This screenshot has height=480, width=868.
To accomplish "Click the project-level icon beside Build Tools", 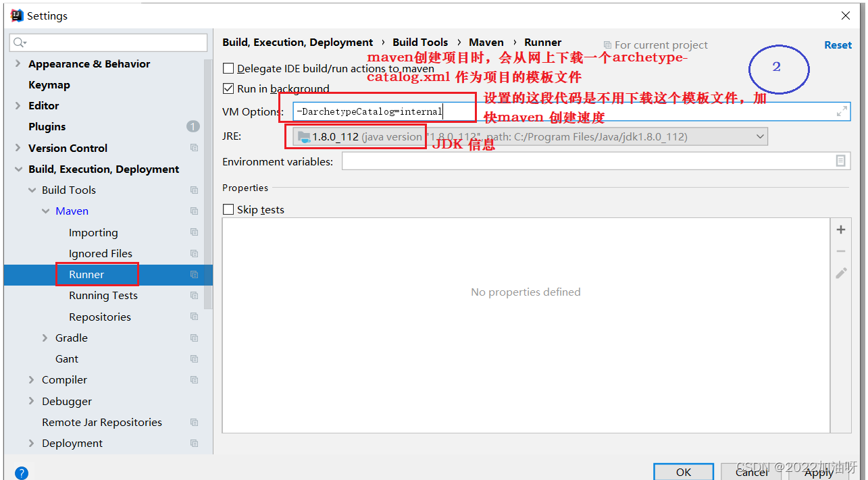I will pyautogui.click(x=195, y=190).
